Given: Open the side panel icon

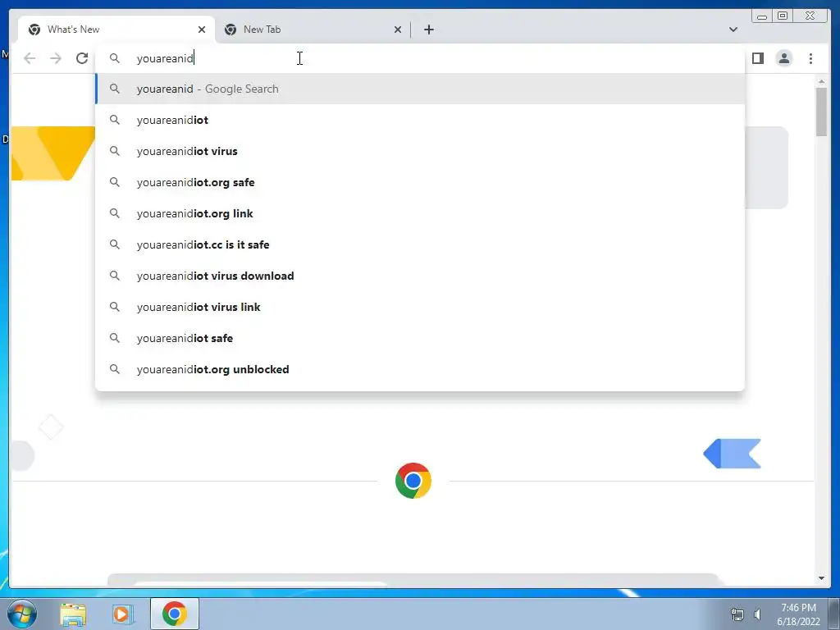Looking at the screenshot, I should pos(757,58).
